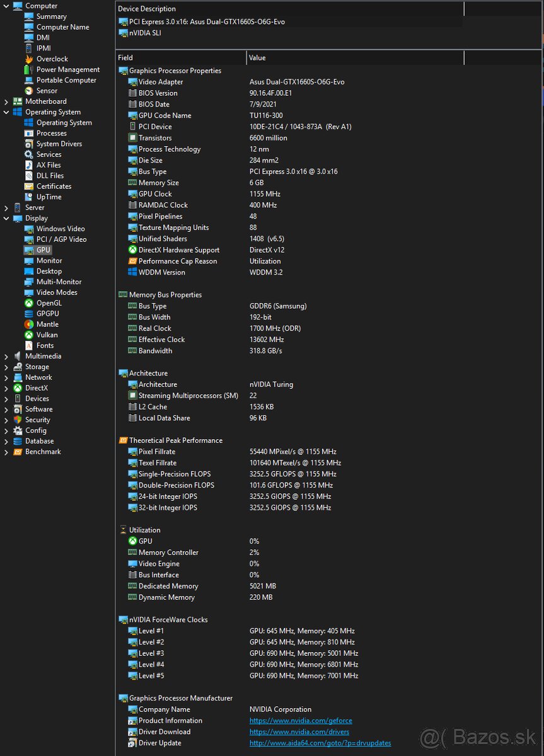This screenshot has height=756, width=544.
Task: Open the DirectX section
Action: 37,387
